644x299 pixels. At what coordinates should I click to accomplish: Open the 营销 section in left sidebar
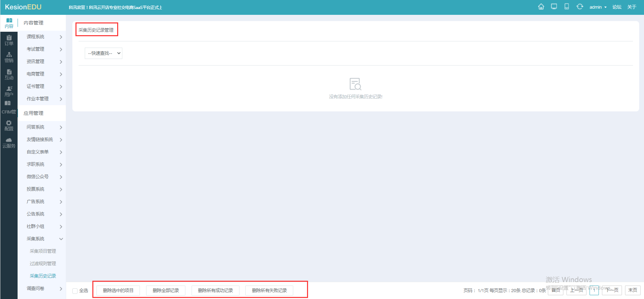click(9, 57)
